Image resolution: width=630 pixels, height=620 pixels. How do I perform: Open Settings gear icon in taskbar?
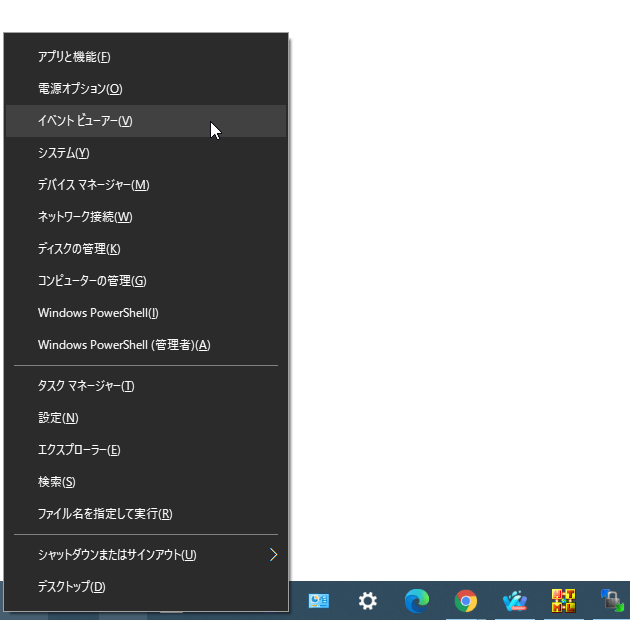368,601
